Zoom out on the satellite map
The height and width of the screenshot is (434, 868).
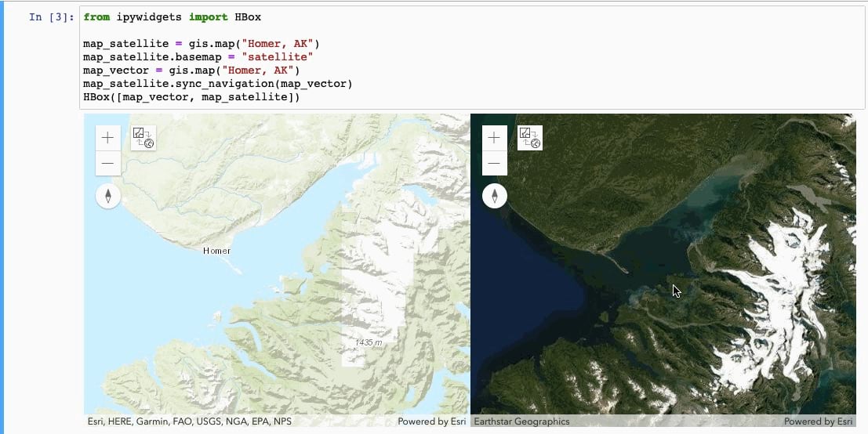tap(494, 164)
